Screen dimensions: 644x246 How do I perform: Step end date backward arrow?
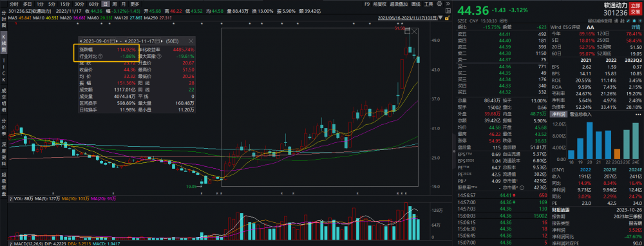(x=126, y=41)
